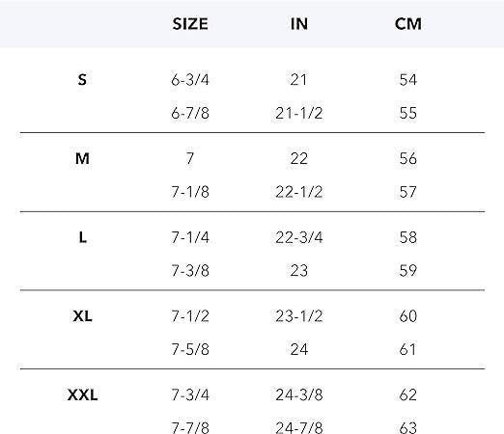Click the 54 centimeter value
Image resolution: width=504 pixels, height=434 pixels.
[408, 80]
